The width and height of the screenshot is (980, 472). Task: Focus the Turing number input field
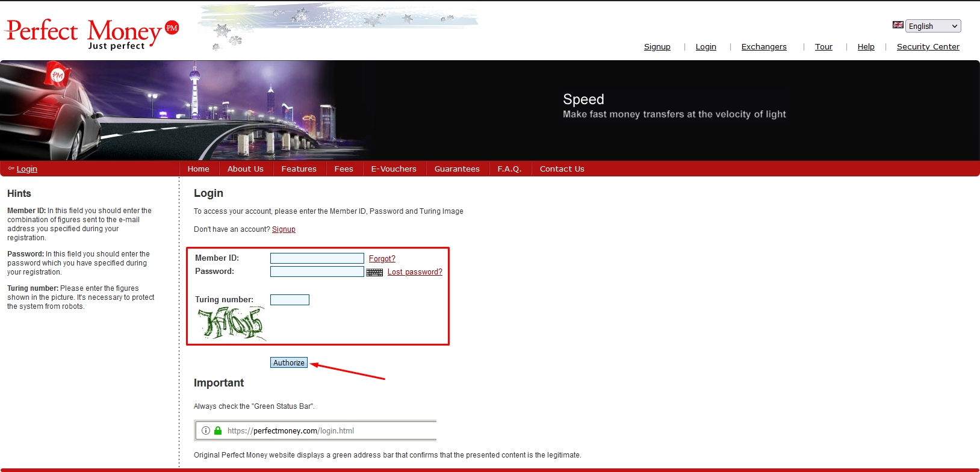point(290,300)
